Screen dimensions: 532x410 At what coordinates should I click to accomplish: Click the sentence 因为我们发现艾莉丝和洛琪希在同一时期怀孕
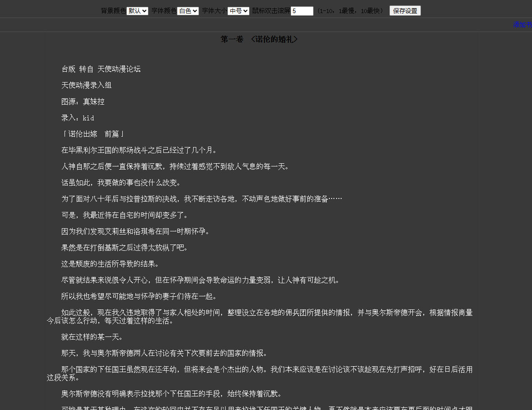tap(135, 231)
